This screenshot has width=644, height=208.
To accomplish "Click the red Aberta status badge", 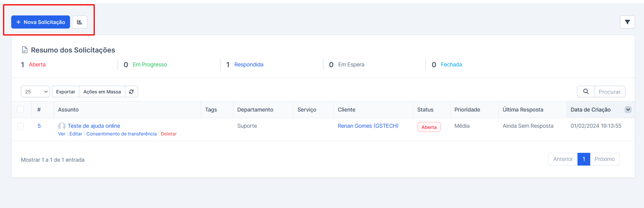I will 429,127.
